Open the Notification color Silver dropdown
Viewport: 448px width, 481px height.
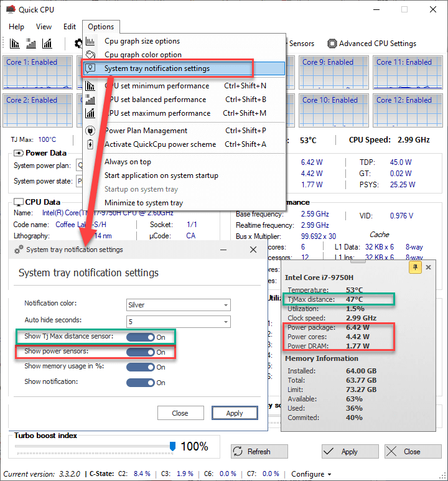click(179, 305)
